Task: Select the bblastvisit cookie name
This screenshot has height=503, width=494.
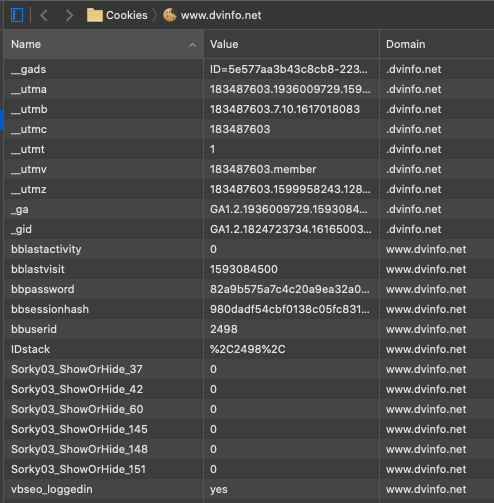Action: [x=38, y=269]
